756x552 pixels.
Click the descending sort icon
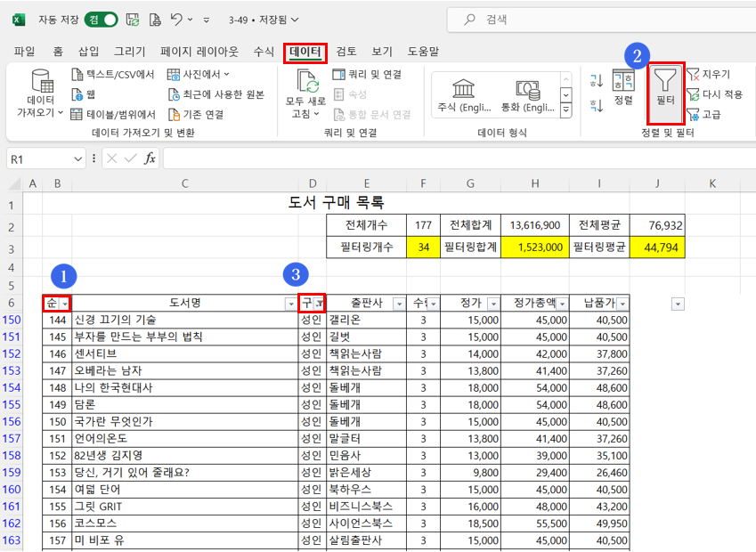tap(597, 105)
